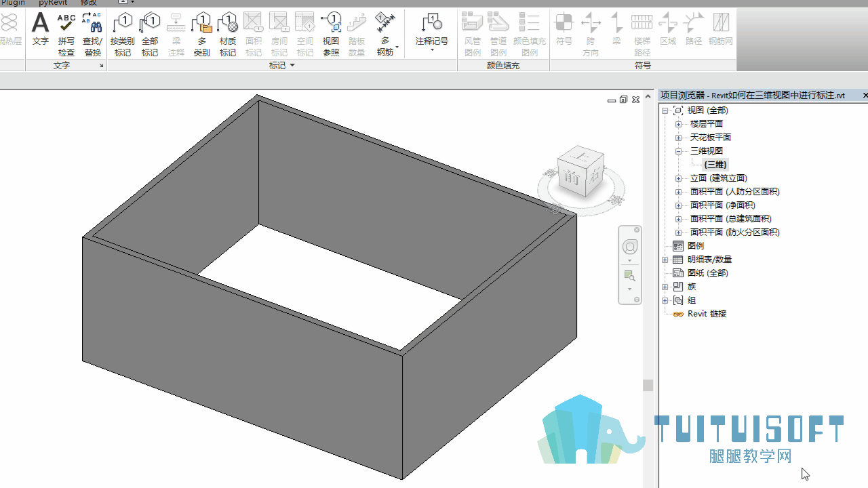This screenshot has height=488, width=868.
Task: Open the 查找/替换 find and replace tool
Action: tap(92, 35)
